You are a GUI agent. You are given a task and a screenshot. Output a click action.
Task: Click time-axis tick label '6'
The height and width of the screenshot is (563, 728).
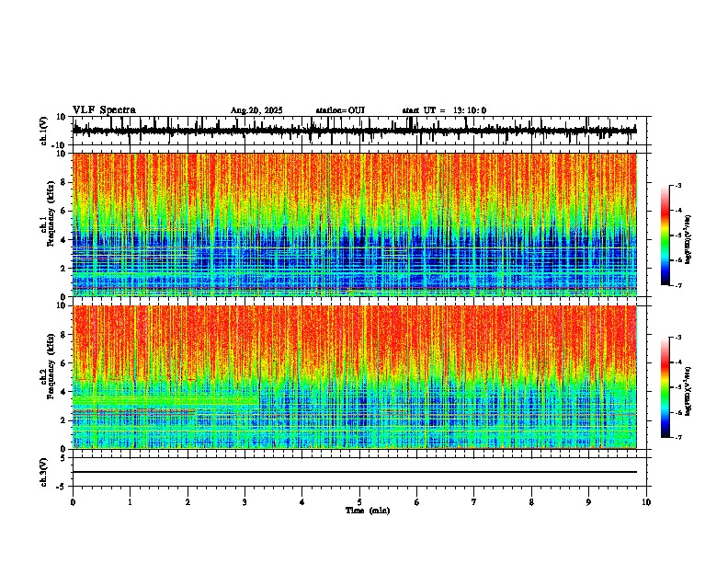[417, 502]
